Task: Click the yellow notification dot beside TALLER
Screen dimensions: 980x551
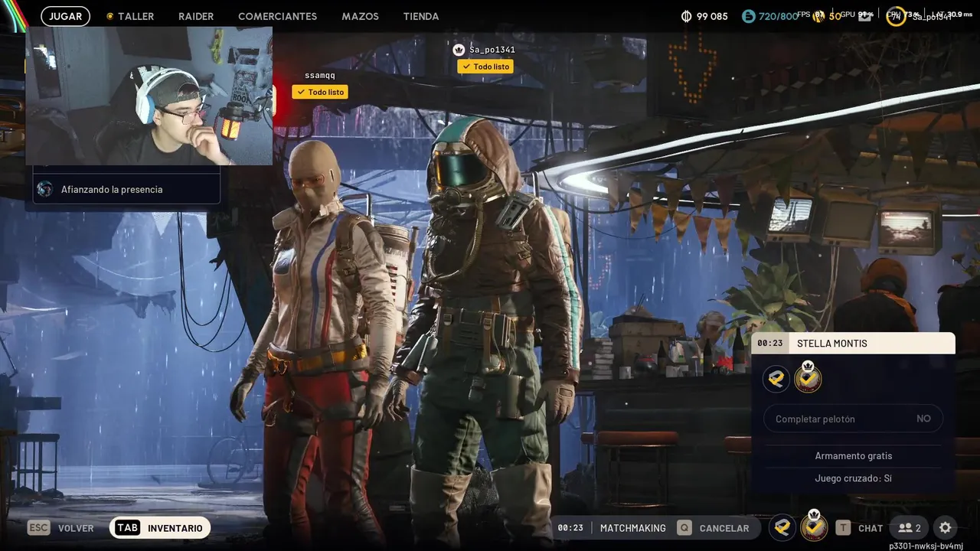Action: pyautogui.click(x=109, y=16)
